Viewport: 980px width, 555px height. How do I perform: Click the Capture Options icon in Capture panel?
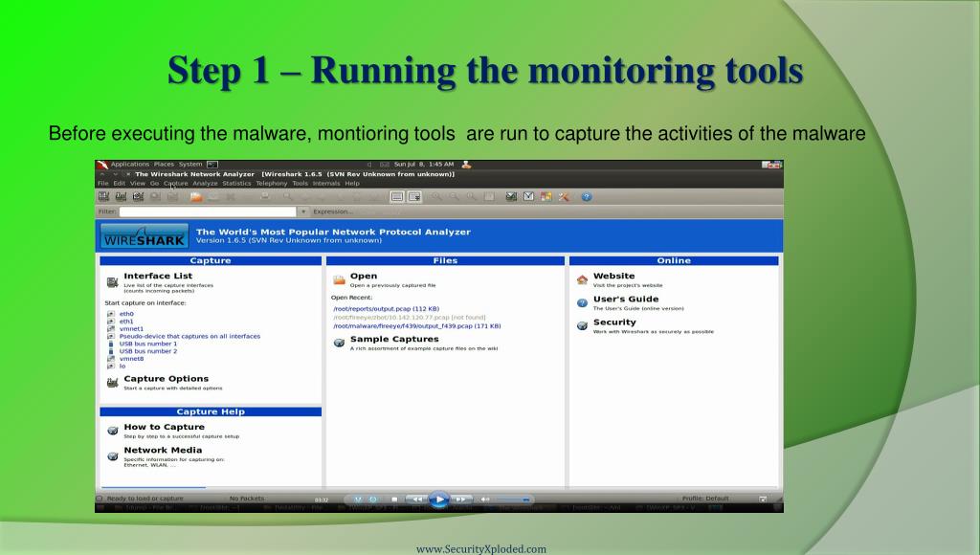[113, 382]
